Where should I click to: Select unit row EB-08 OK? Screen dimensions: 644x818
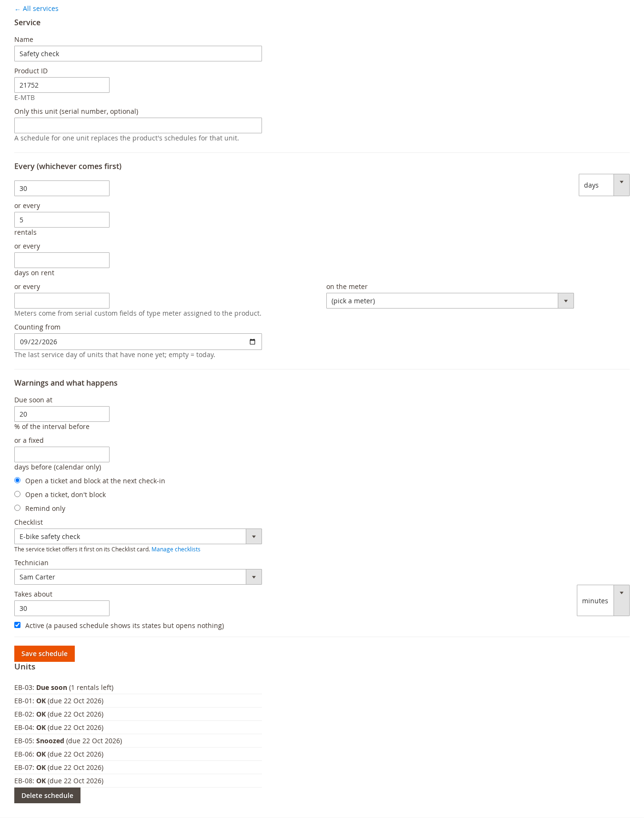pos(138,781)
